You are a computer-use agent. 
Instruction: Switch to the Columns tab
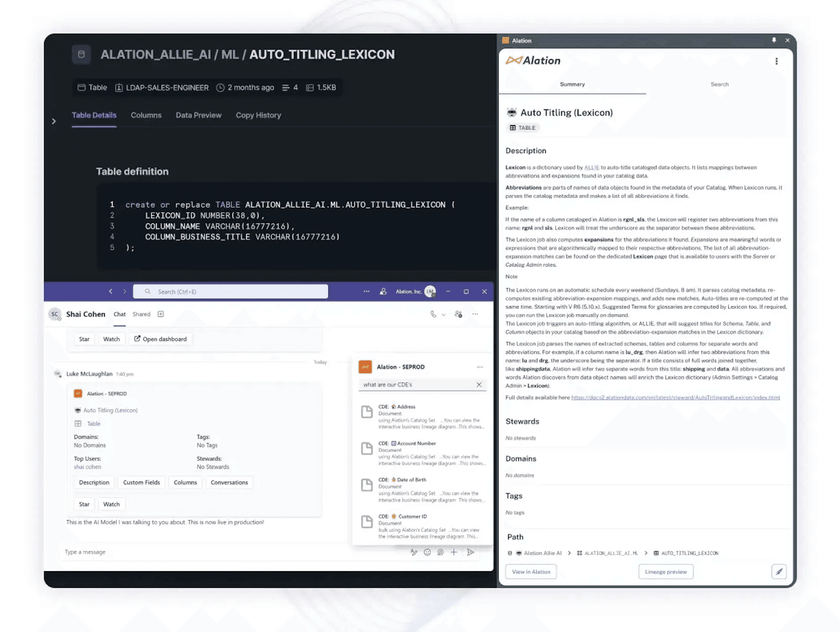tap(146, 115)
